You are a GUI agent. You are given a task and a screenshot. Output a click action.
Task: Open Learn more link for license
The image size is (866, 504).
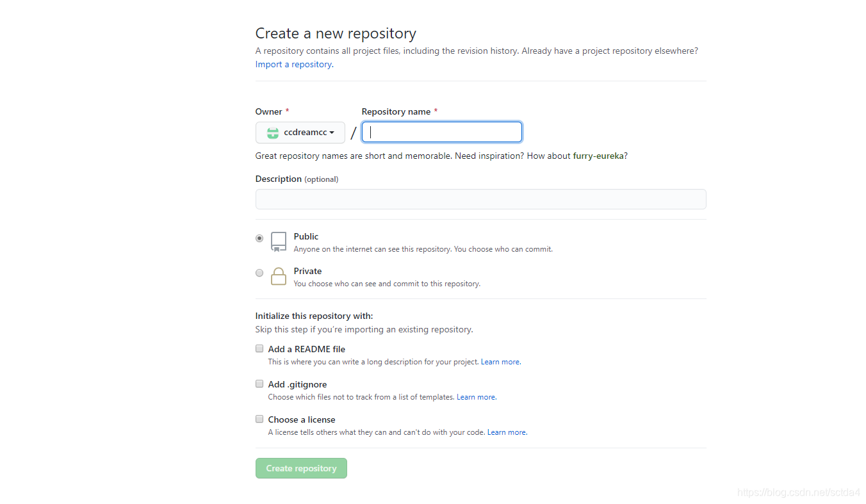507,432
